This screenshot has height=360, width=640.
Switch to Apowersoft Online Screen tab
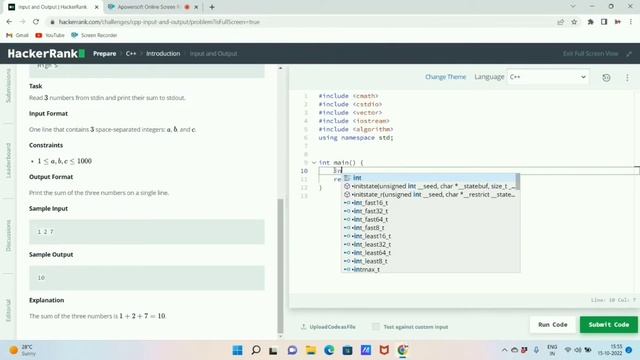(149, 7)
